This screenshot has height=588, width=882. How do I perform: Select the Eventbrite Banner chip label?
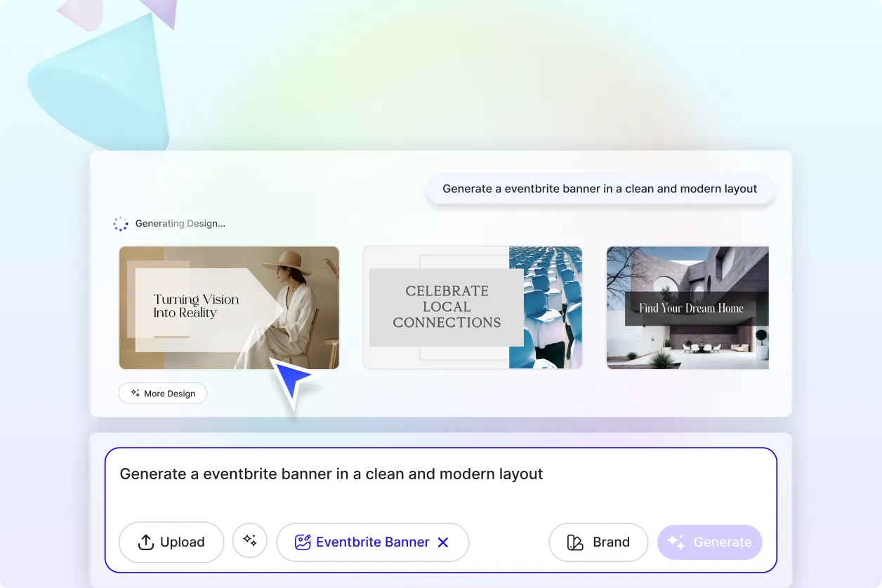pyautogui.click(x=372, y=542)
